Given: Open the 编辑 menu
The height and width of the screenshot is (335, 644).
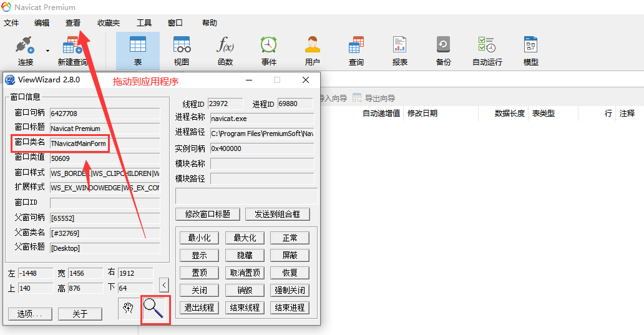Looking at the screenshot, I should [x=41, y=23].
